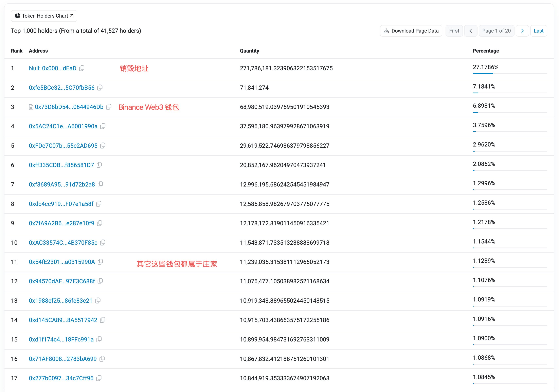Copy address 0x73D8bD54...0644946Db
The height and width of the screenshot is (392, 559).
[109, 107]
